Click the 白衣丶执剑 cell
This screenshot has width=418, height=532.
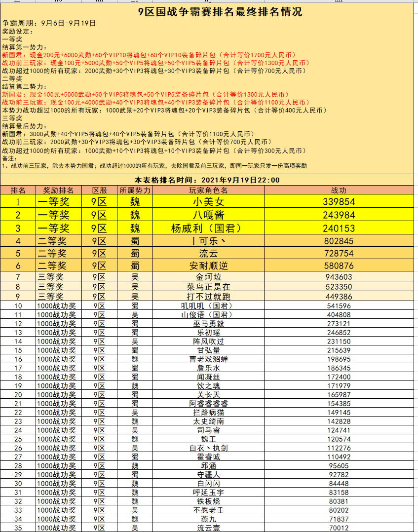208,448
